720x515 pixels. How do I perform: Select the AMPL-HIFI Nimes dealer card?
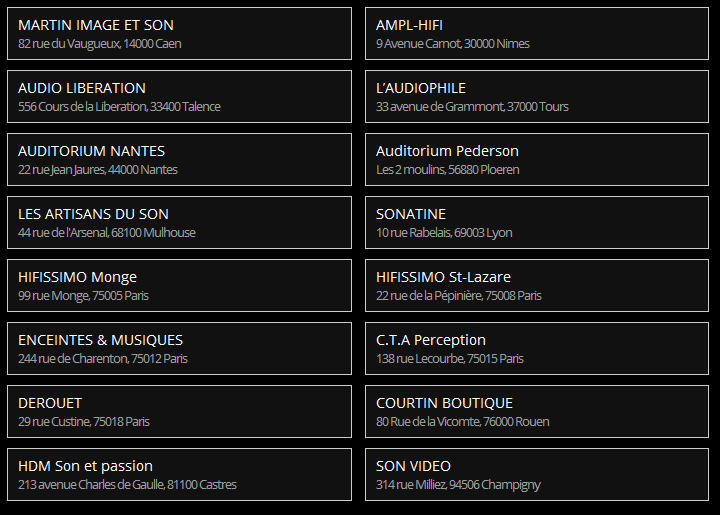(537, 34)
